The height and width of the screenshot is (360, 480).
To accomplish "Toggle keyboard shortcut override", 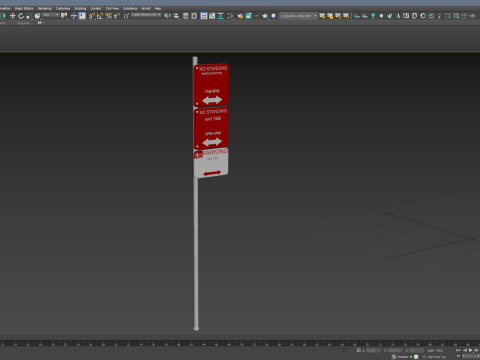I will pyautogui.click(x=82, y=16).
